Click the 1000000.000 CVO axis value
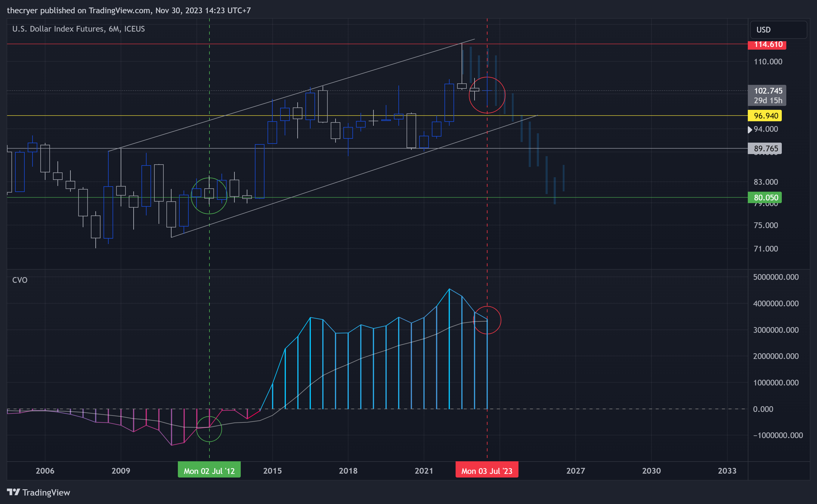Screen dimensions: 817x504 click(776, 383)
